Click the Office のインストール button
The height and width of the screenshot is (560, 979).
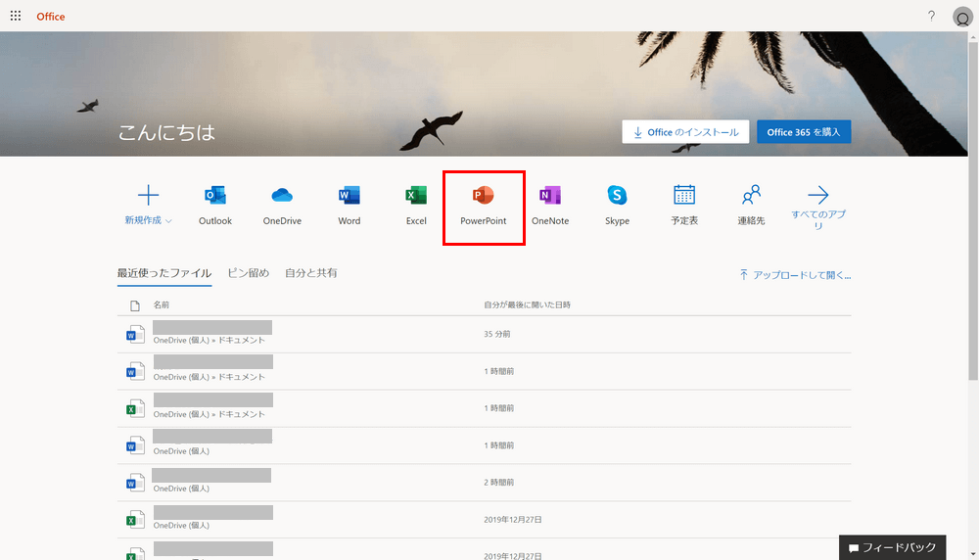(685, 132)
